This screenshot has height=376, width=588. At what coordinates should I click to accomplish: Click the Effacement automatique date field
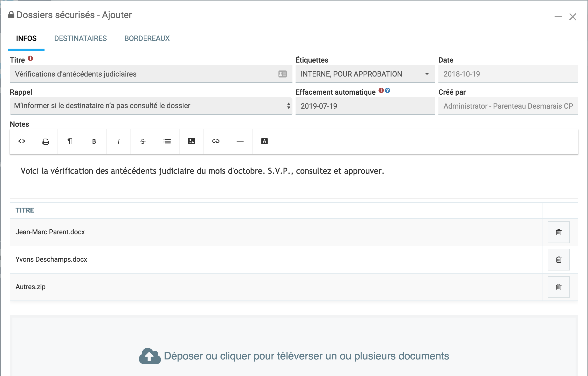[x=365, y=106]
